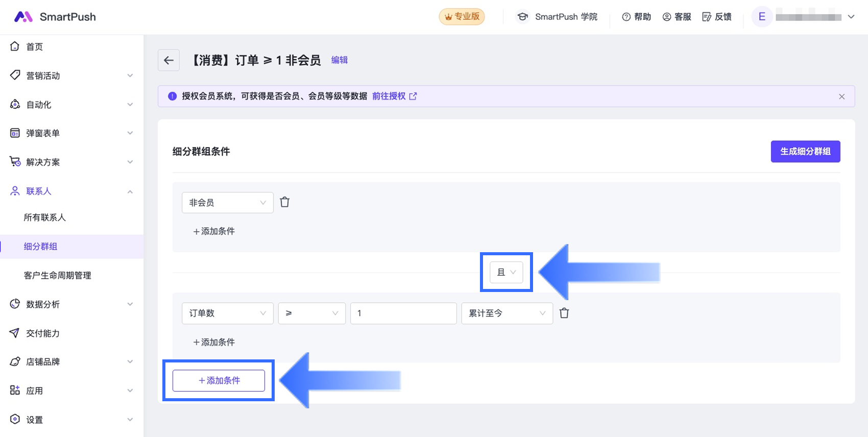Select 细分群组 submenu item
868x437 pixels.
(71, 247)
